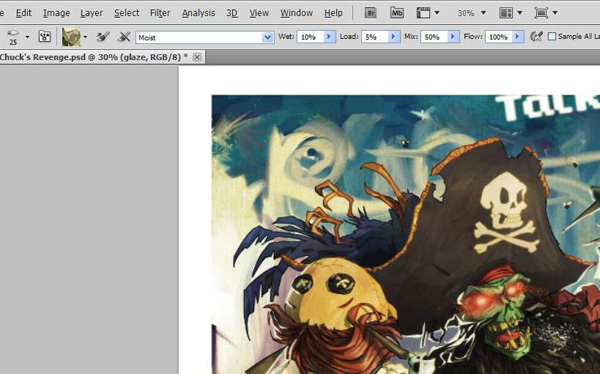Open the Select menu

127,13
